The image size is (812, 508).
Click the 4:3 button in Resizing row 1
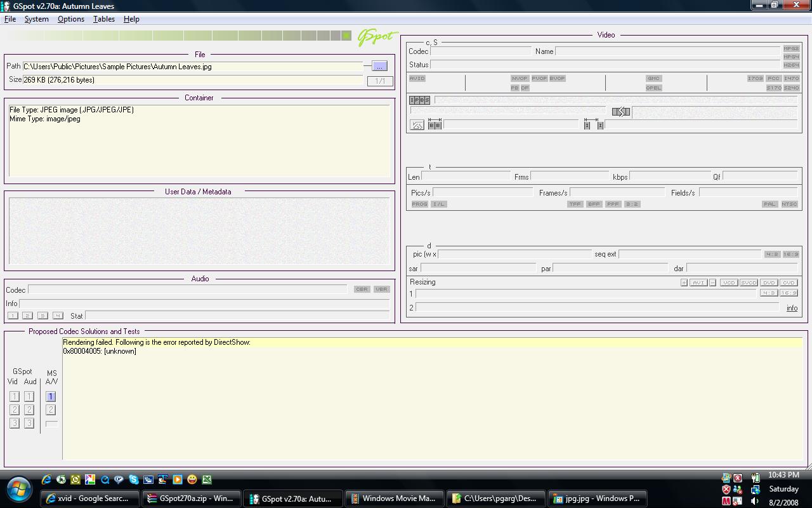point(769,293)
